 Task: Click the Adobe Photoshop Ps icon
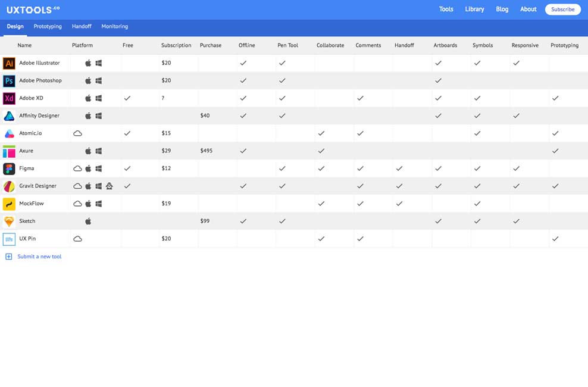[9, 81]
